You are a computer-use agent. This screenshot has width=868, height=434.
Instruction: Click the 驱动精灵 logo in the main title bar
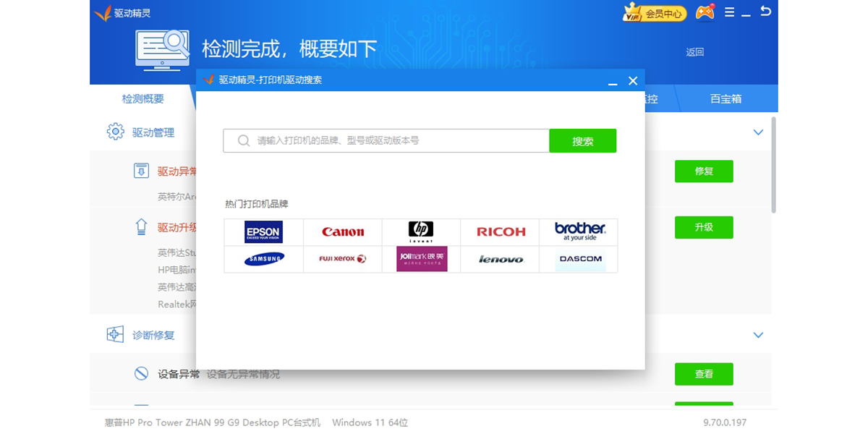pyautogui.click(x=103, y=13)
